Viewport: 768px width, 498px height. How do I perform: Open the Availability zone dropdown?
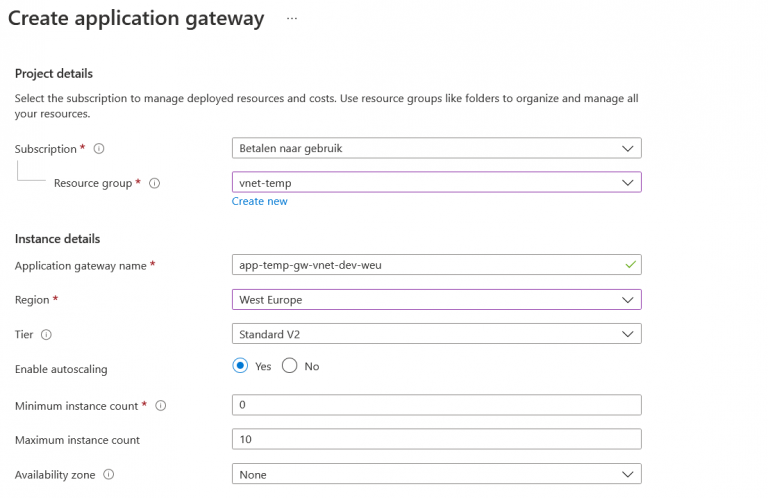pos(435,475)
